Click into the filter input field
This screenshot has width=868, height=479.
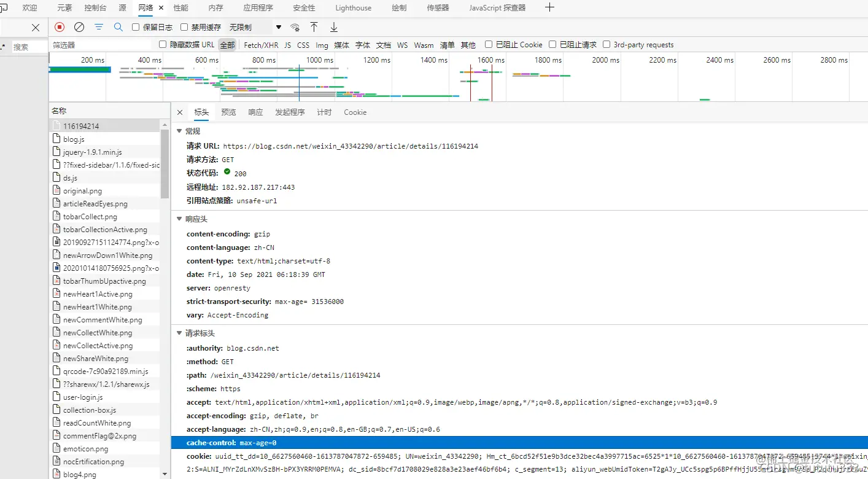[x=101, y=45]
